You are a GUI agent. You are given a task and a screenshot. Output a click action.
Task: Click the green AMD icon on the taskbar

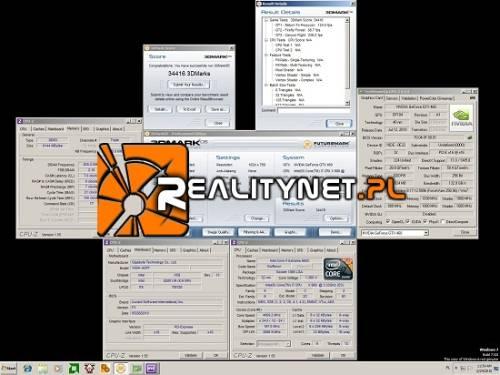[x=74, y=368]
